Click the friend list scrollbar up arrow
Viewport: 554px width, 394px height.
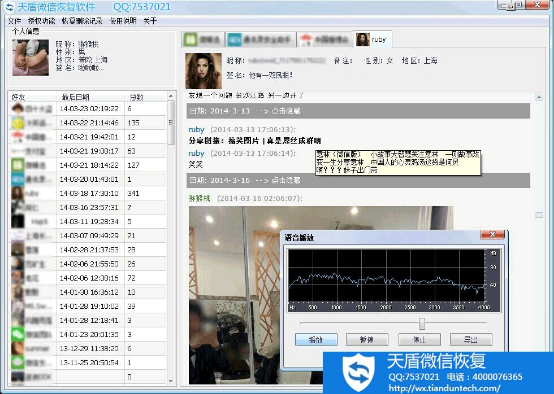171,96
